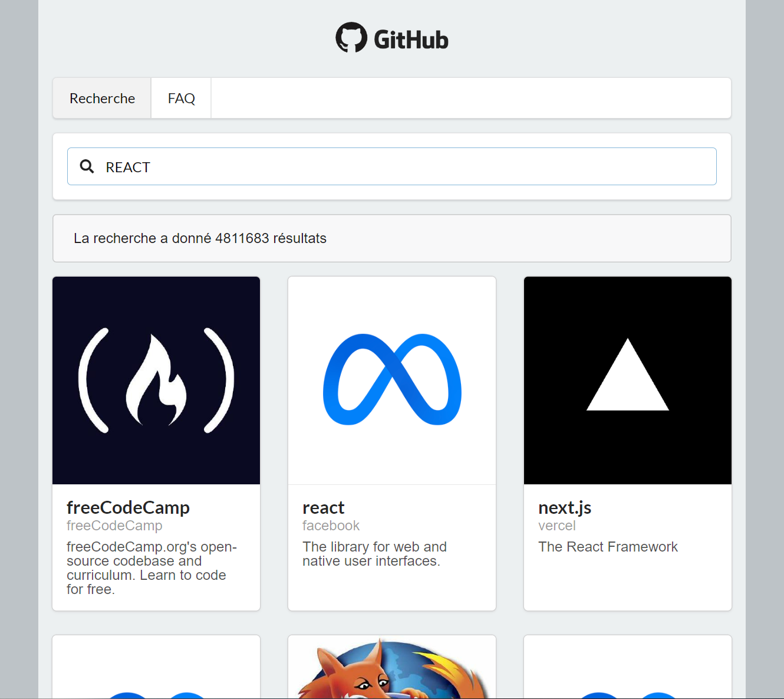Click the freeCodeCamp curriculum description text
This screenshot has width=784, height=699.
coord(150,568)
